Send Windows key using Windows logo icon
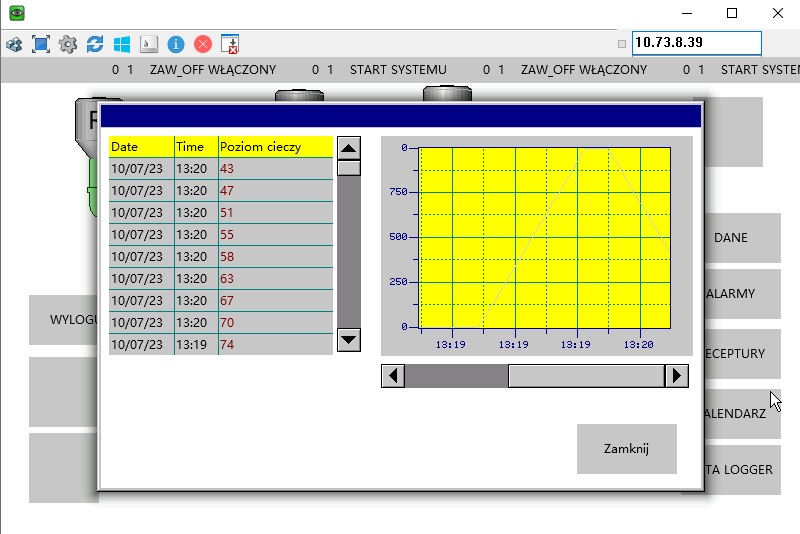This screenshot has height=534, width=800. (122, 44)
